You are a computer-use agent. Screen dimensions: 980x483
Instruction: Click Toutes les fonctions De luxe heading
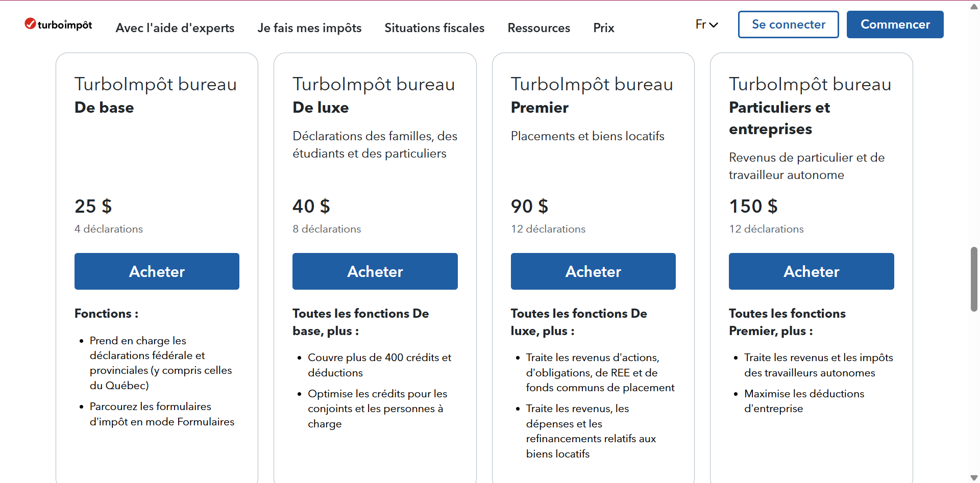click(x=579, y=322)
